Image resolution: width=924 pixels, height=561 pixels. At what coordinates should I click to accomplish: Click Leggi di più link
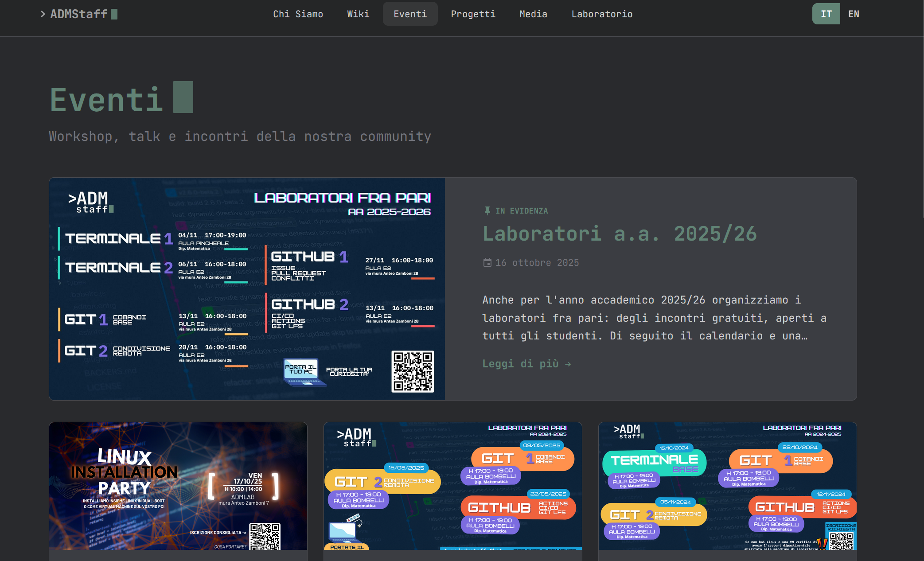(526, 364)
